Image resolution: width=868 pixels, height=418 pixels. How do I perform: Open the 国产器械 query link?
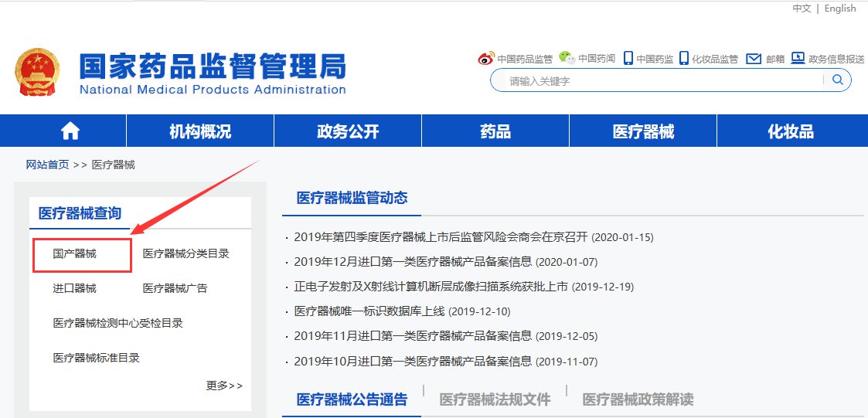point(75,254)
